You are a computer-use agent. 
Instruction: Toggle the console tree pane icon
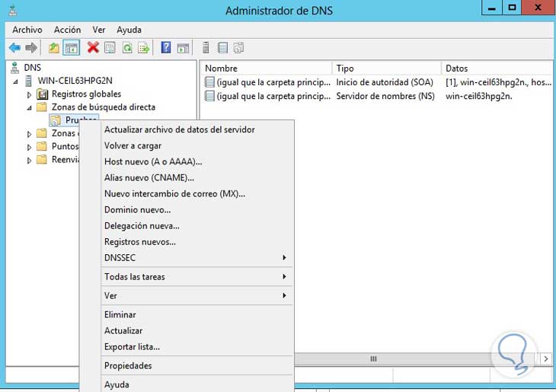tap(72, 48)
